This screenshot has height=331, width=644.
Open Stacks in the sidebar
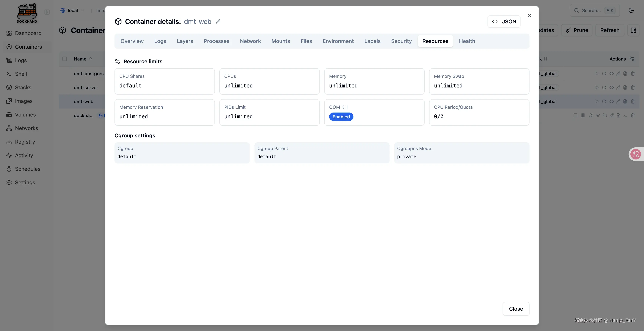(x=23, y=88)
